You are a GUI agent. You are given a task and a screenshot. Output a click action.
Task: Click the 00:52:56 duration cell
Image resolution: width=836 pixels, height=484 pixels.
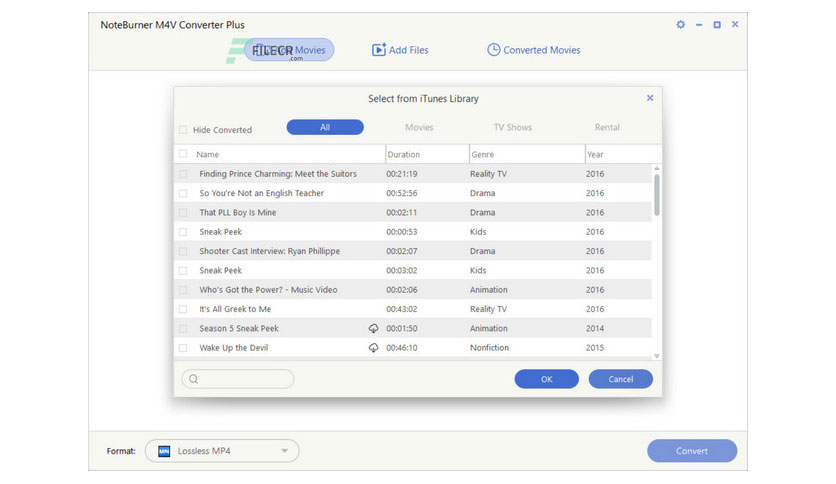401,193
